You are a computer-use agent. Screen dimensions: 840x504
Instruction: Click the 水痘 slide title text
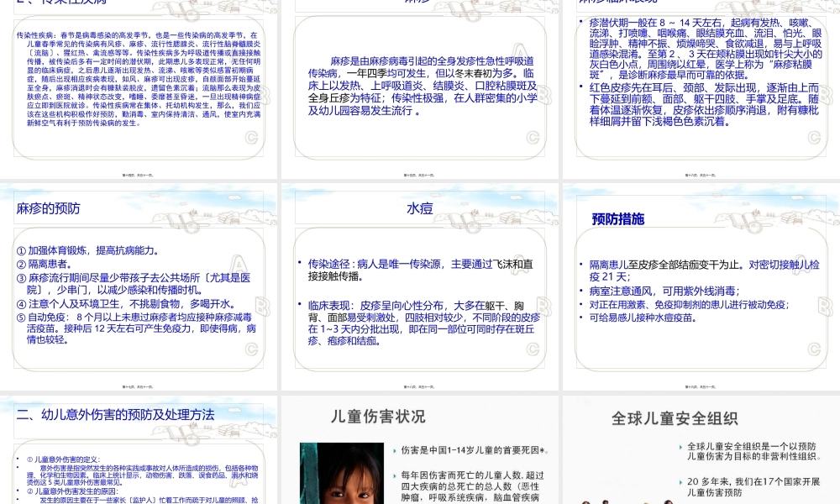419,209
